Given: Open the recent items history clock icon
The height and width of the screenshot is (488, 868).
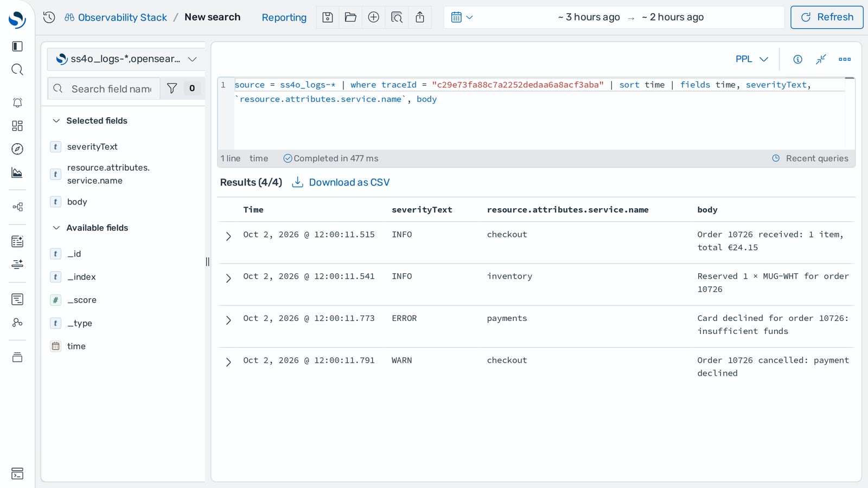Looking at the screenshot, I should point(49,17).
